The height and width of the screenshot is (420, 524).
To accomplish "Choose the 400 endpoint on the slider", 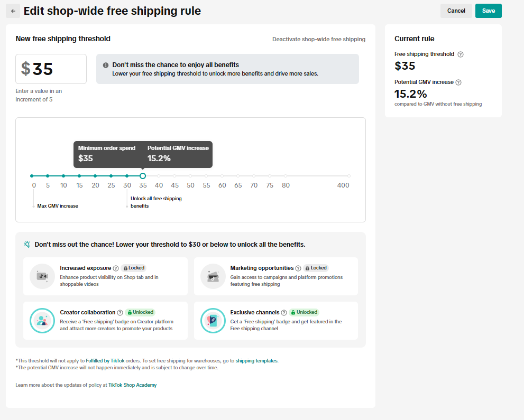I will (349, 176).
